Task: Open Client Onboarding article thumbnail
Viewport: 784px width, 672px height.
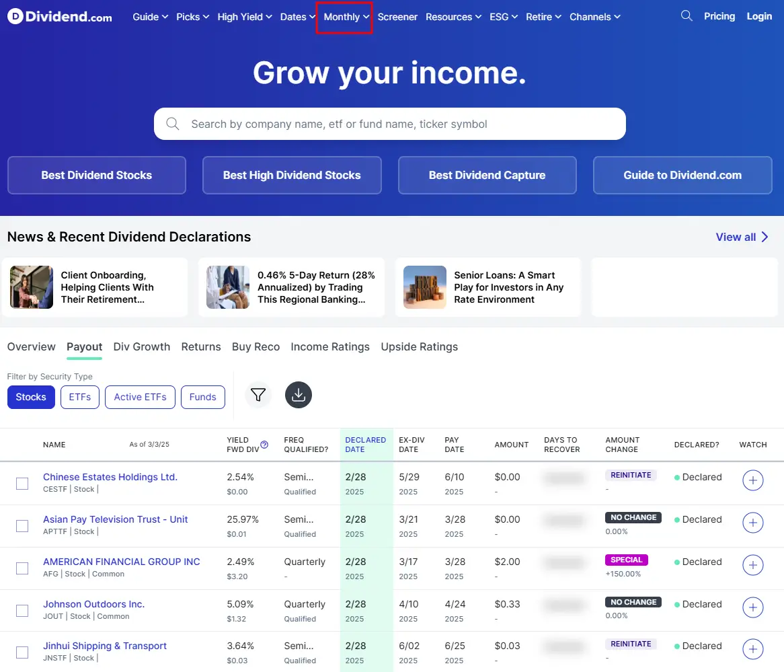Action: click(32, 287)
